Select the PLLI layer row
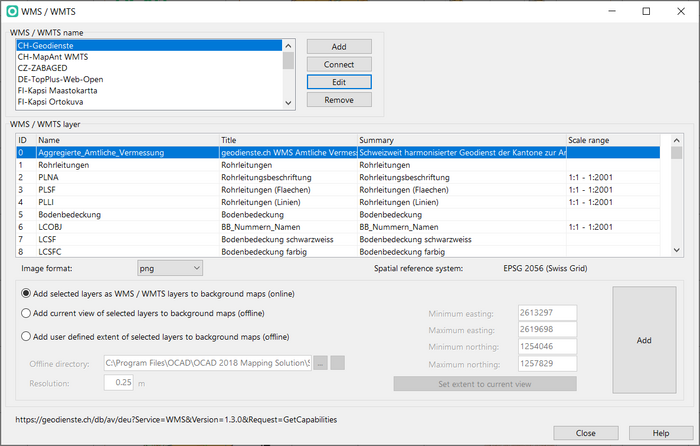700x446 pixels. pyautogui.click(x=338, y=202)
